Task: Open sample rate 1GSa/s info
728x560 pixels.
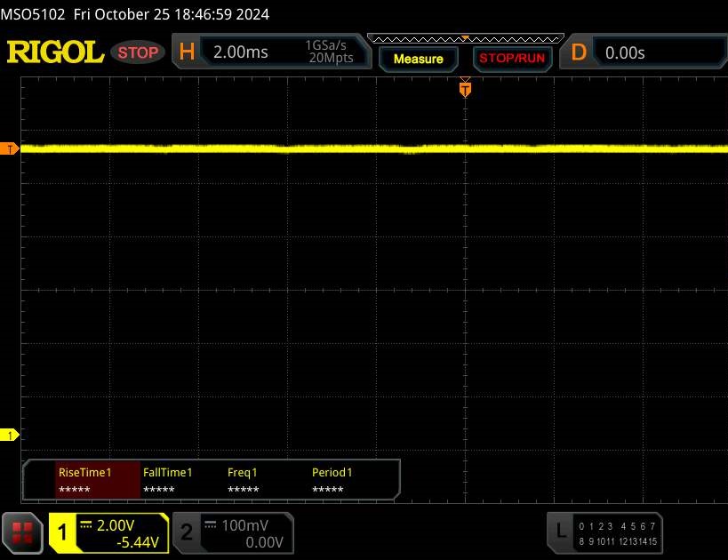Action: [x=325, y=45]
